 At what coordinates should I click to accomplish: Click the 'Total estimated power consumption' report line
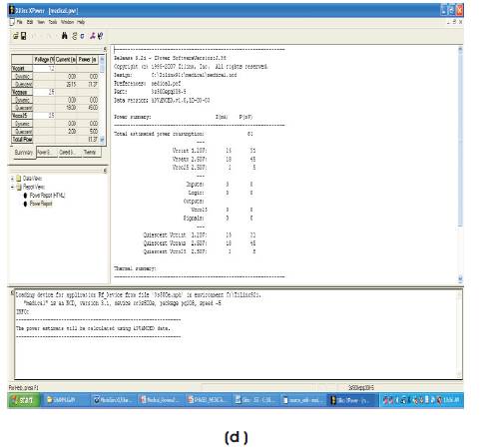tap(184, 134)
